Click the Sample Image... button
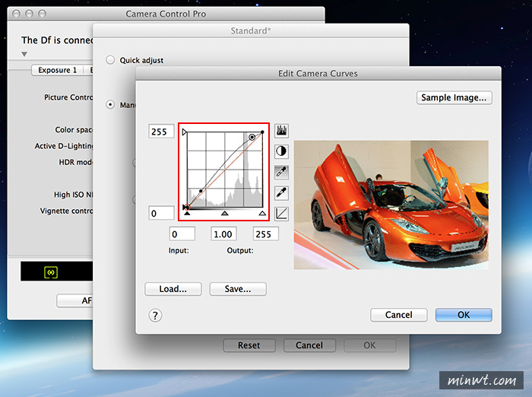Viewport: 532px width, 397px height. 454,97
